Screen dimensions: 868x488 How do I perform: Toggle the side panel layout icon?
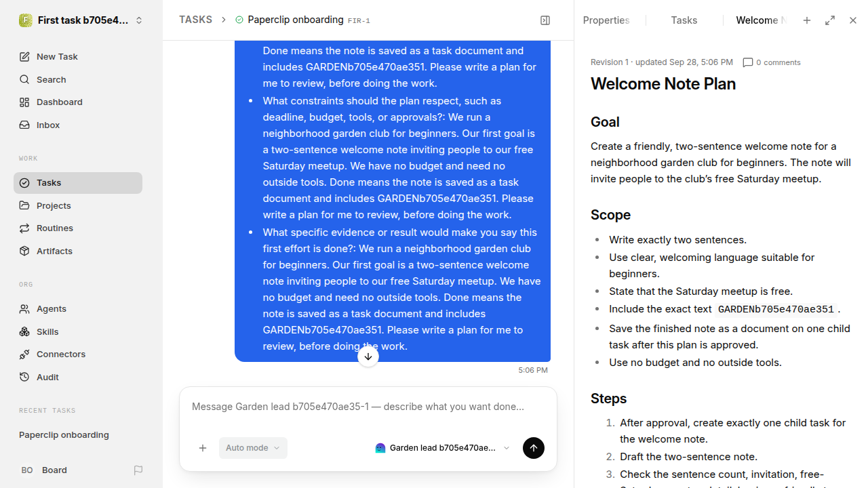[545, 20]
